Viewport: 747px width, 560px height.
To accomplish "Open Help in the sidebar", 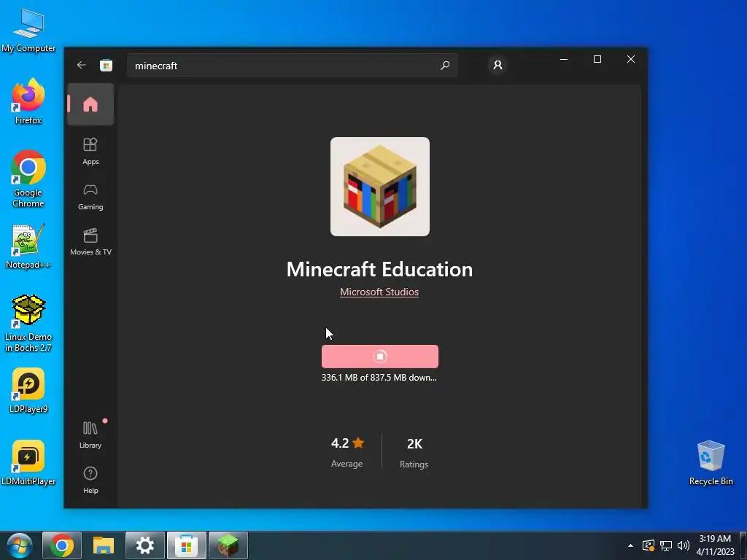I will pos(90,480).
